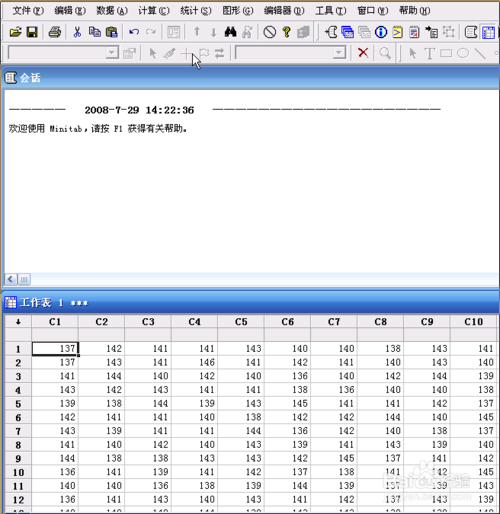
Task: Show the Session window via toolbar icon
Action: tap(331, 32)
